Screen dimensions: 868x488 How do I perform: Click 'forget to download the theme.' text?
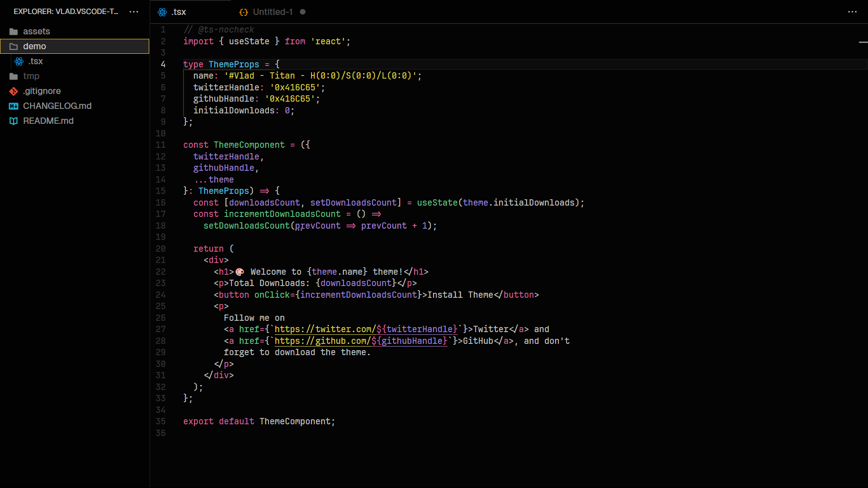(x=297, y=352)
